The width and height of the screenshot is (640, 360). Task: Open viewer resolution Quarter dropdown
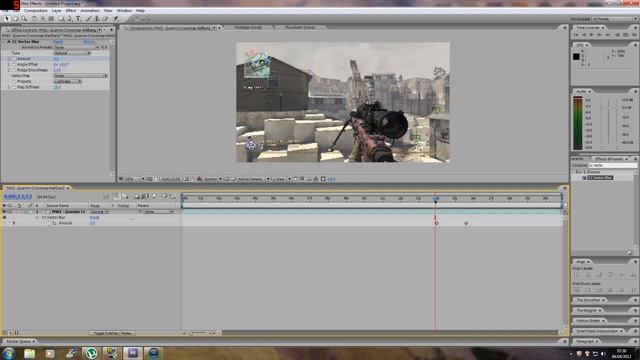pyautogui.click(x=213, y=179)
